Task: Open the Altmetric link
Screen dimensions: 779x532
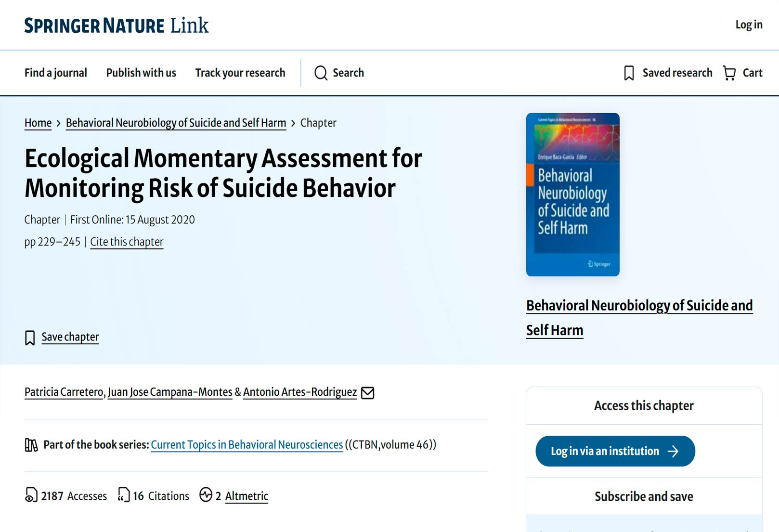Action: click(247, 496)
